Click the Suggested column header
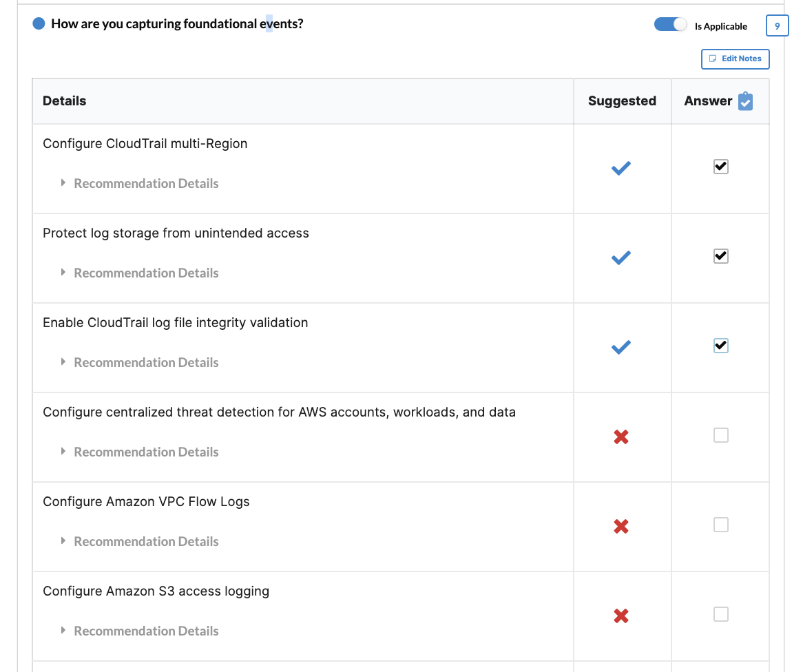Image resolution: width=803 pixels, height=672 pixels. pyautogui.click(x=622, y=101)
